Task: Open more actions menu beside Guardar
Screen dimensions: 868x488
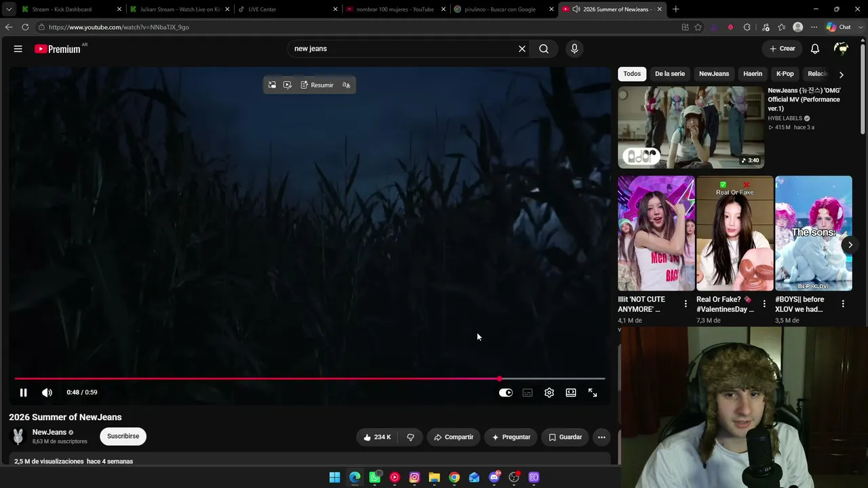Action: (x=601, y=437)
